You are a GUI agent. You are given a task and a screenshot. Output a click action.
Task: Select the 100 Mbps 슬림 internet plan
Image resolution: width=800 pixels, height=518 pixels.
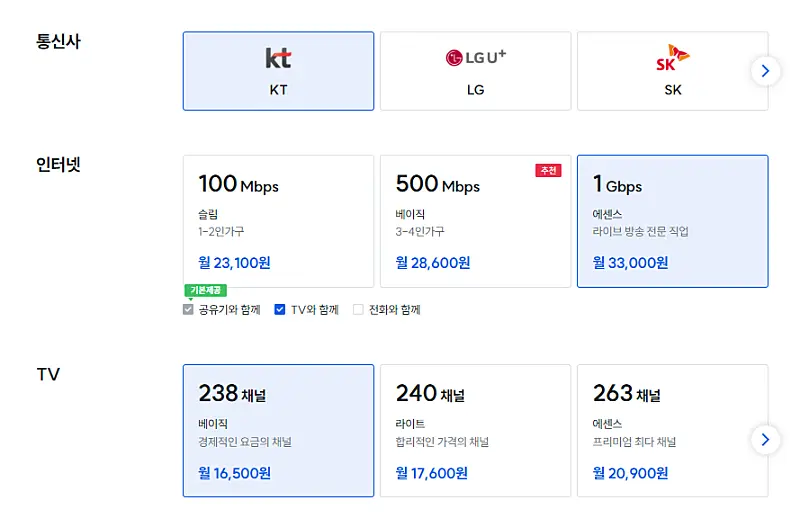278,221
